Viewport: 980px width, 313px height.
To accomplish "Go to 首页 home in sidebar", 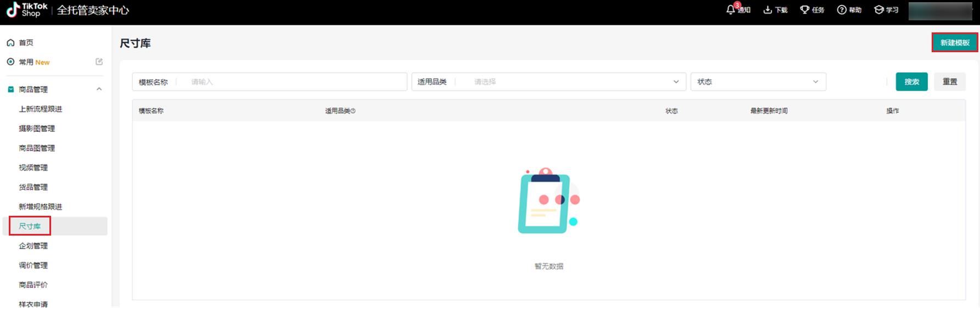I will tap(26, 43).
